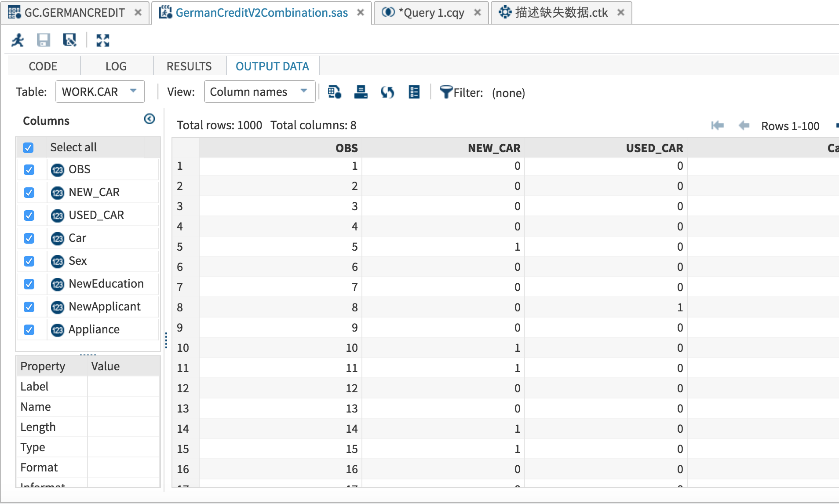Uncheck the Select all checkbox
Screen dimensions: 839x504
tap(29, 148)
